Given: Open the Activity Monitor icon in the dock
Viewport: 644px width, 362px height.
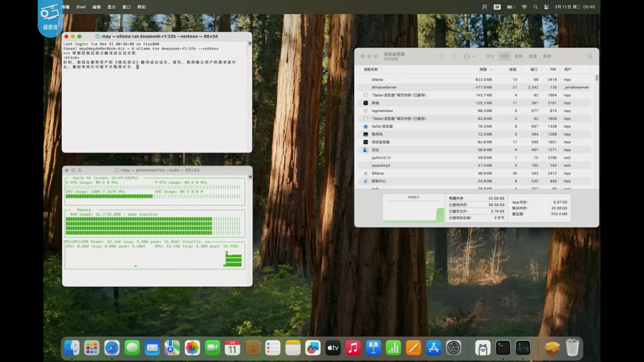Looking at the screenshot, I should 523,348.
